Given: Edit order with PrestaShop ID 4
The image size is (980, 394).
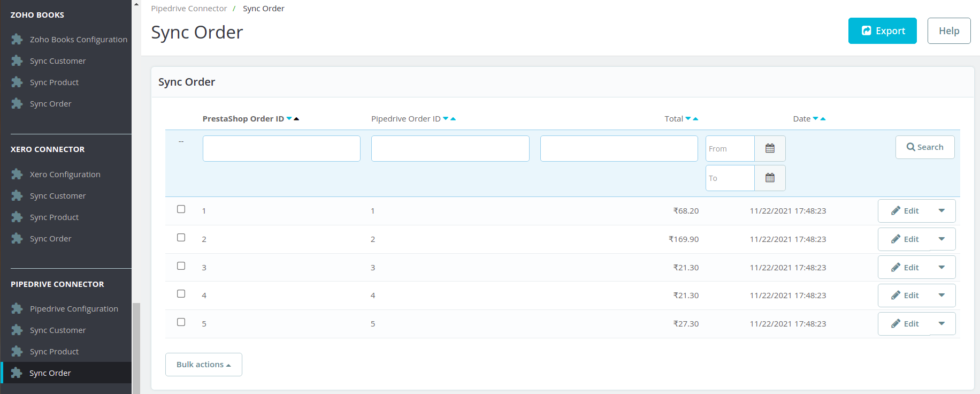Looking at the screenshot, I should (x=905, y=295).
